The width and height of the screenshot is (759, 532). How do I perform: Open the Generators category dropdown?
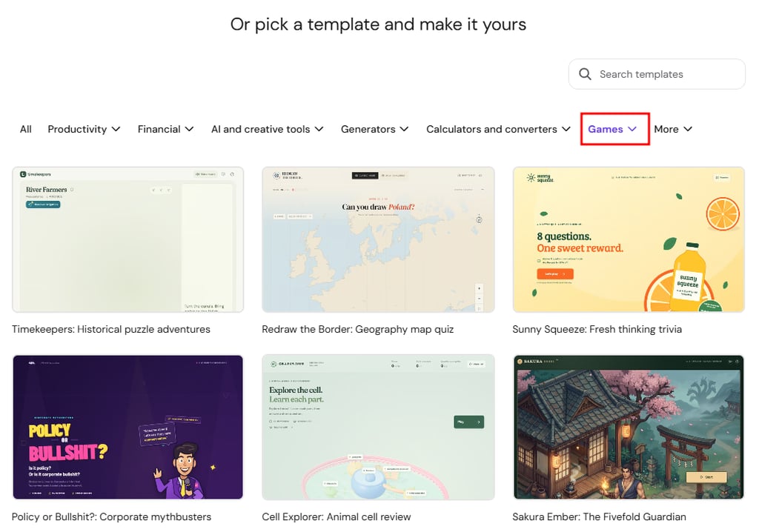374,129
